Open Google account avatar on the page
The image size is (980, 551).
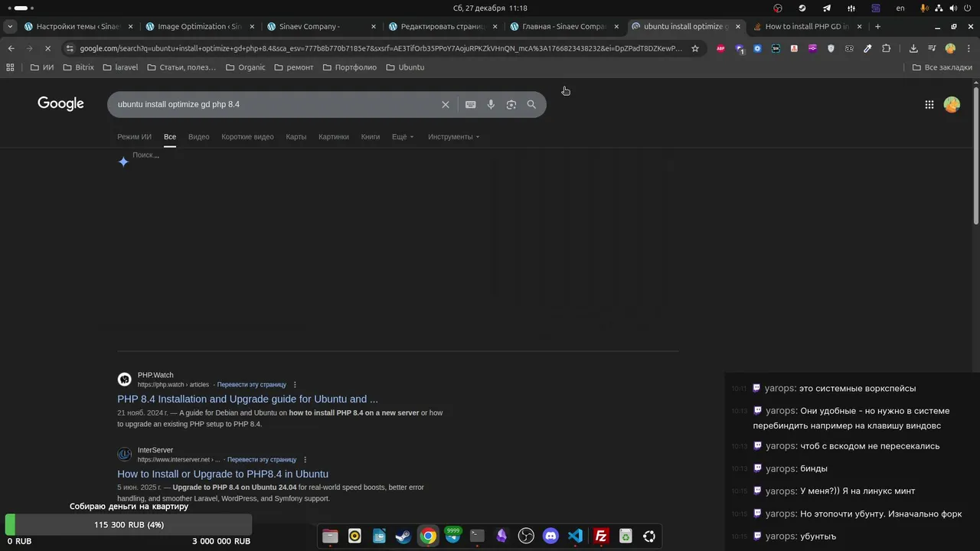coord(952,105)
